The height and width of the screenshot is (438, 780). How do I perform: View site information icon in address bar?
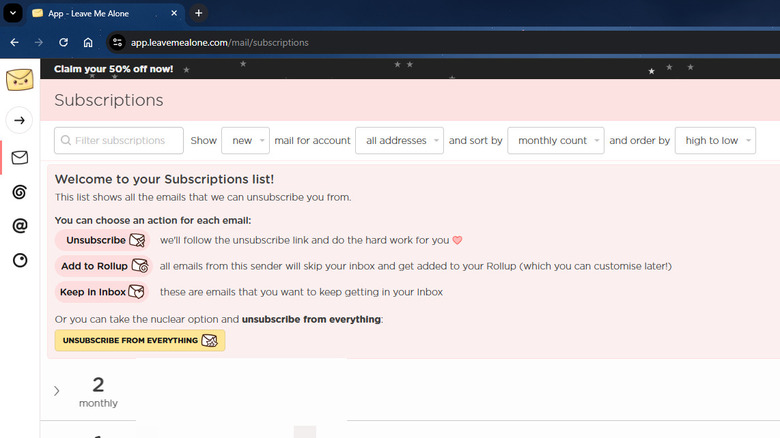click(117, 42)
